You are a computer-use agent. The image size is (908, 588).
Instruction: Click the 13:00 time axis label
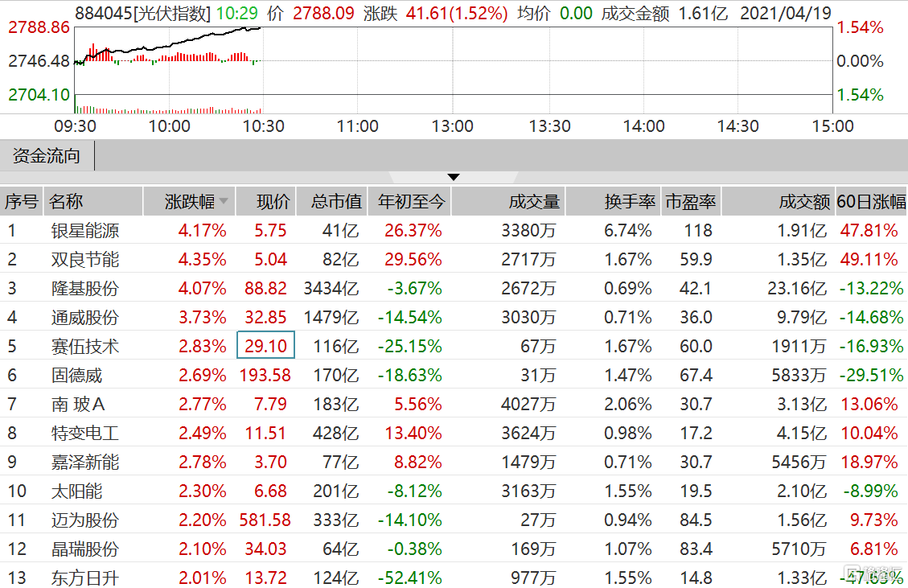tap(452, 126)
